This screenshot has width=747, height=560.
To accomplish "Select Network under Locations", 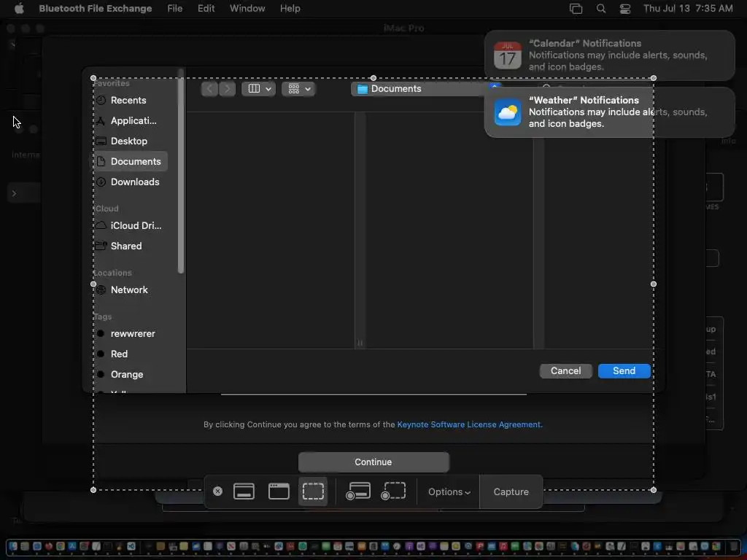I will coord(130,290).
